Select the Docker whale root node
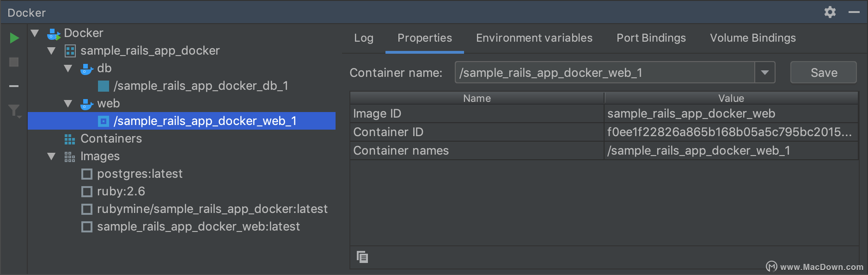This screenshot has height=275, width=868. (75, 33)
